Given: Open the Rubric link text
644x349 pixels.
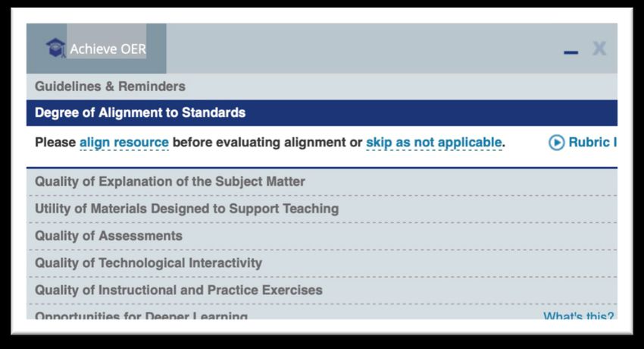Looking at the screenshot, I should (592, 142).
